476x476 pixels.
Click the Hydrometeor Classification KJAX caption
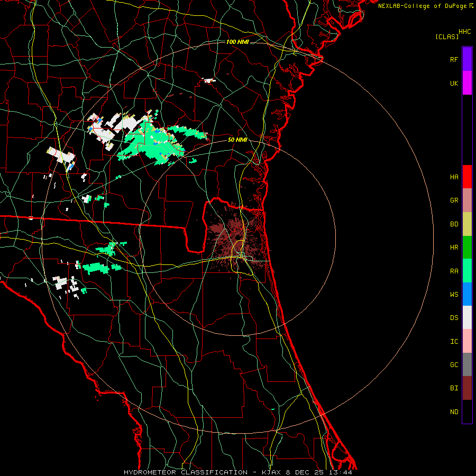pos(238,472)
